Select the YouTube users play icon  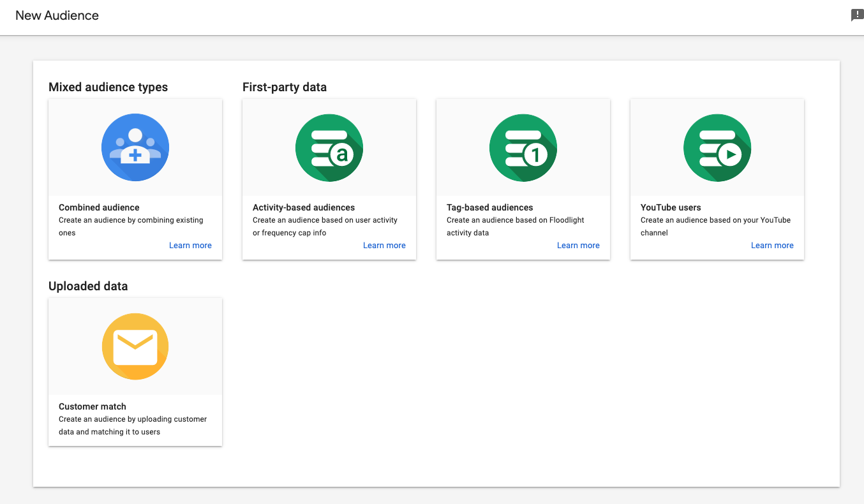tap(717, 147)
